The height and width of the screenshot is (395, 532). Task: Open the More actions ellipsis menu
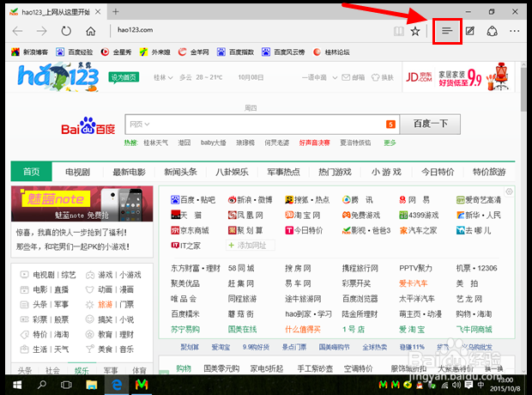click(x=514, y=31)
